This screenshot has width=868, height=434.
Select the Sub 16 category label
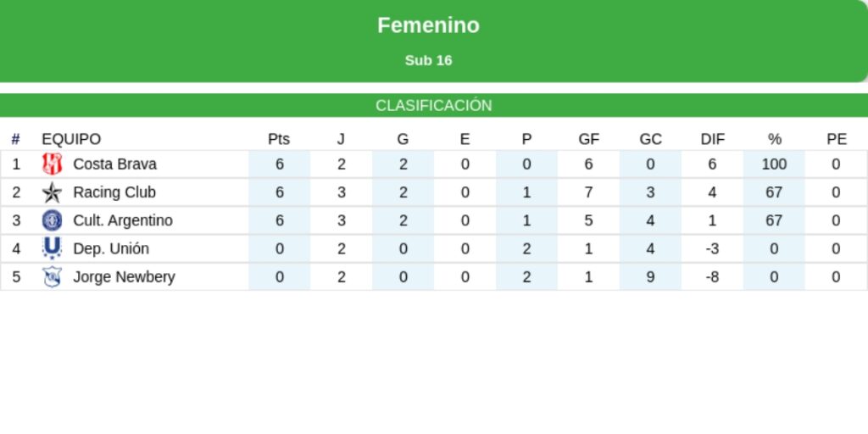[428, 60]
